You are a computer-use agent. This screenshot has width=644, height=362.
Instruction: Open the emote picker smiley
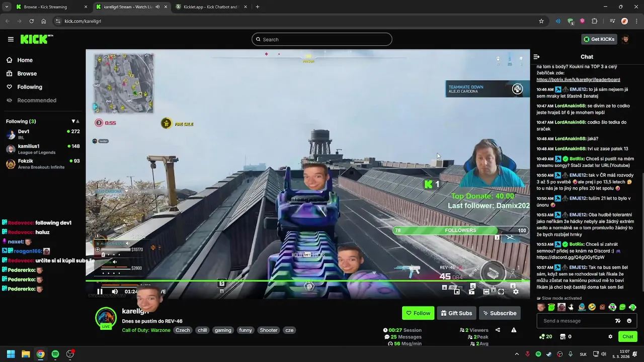(629, 321)
